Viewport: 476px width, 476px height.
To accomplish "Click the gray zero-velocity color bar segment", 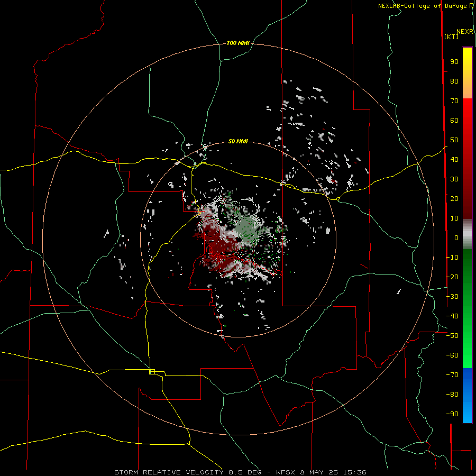I will (467, 234).
